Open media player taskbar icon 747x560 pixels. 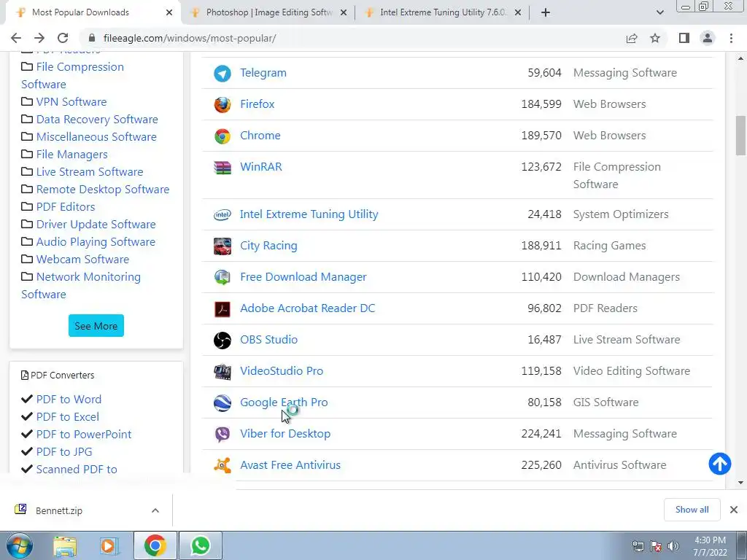[x=109, y=545]
